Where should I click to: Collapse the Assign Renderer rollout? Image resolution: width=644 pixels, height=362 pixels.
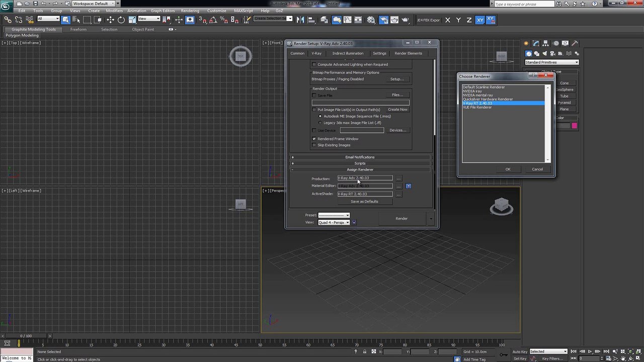360,170
